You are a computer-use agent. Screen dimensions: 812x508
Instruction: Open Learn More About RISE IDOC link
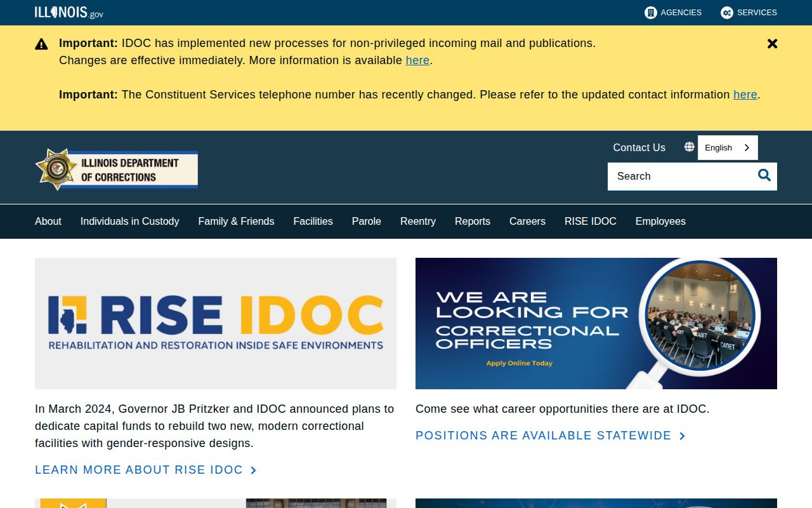tap(146, 470)
